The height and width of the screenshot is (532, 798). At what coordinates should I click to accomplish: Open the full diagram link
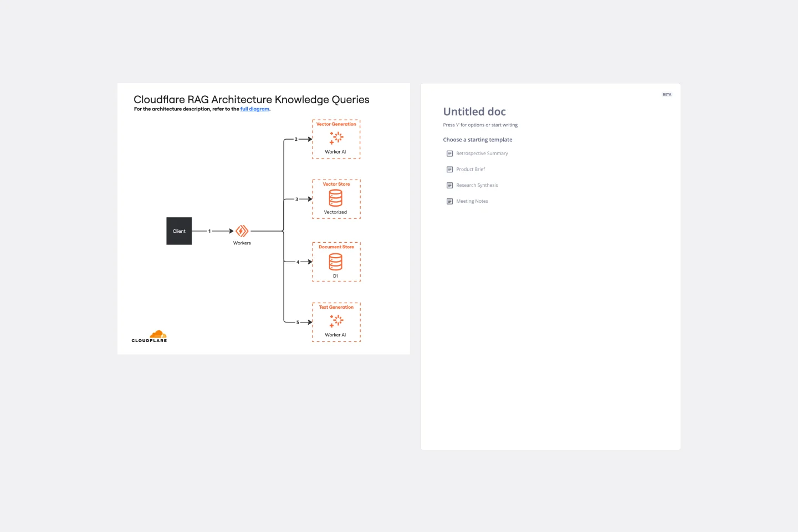coord(255,109)
